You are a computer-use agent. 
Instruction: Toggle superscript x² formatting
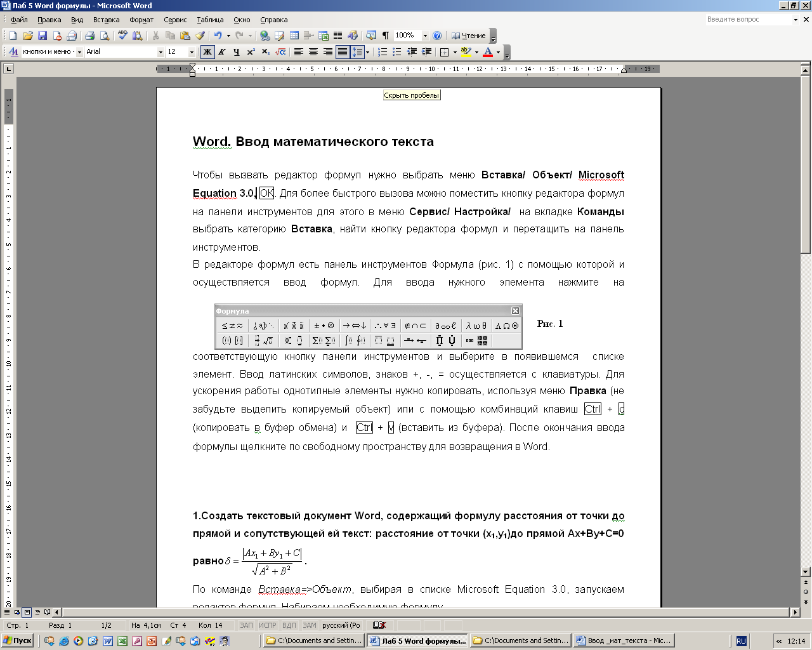click(x=251, y=52)
